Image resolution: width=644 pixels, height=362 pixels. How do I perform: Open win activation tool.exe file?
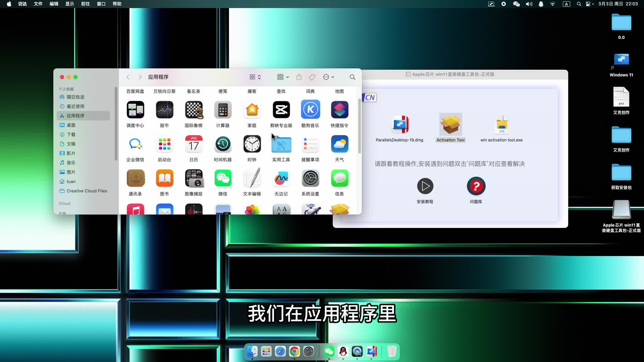[501, 125]
